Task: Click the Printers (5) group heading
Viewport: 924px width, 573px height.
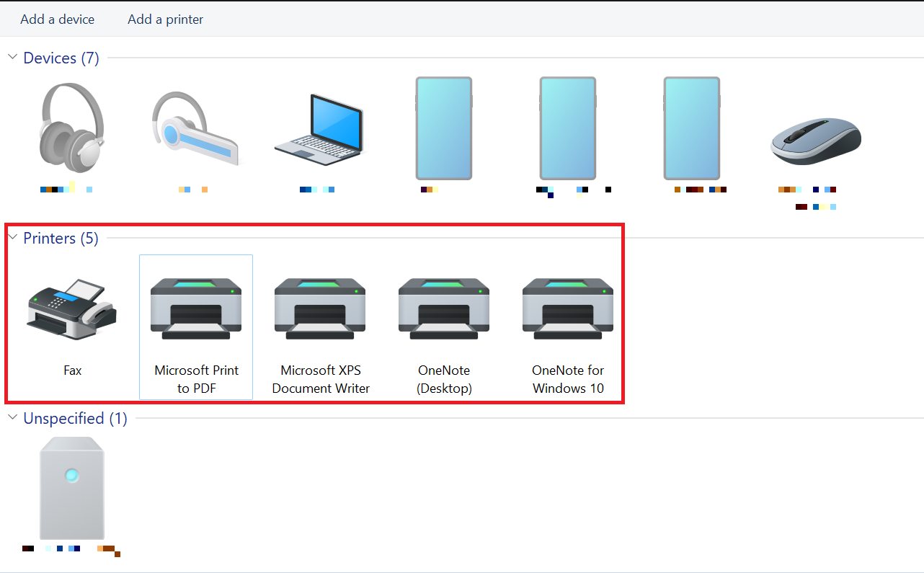Action: click(61, 238)
